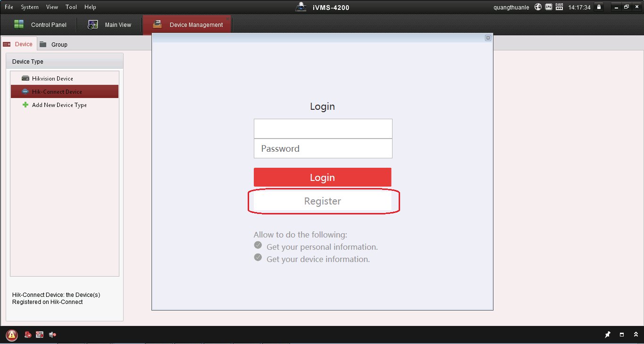
Task: Click the CPU usage icon
Action: [x=549, y=7]
